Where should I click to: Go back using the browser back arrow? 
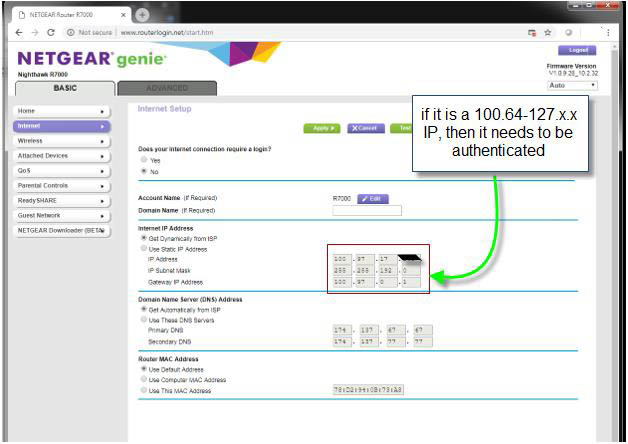click(x=19, y=32)
